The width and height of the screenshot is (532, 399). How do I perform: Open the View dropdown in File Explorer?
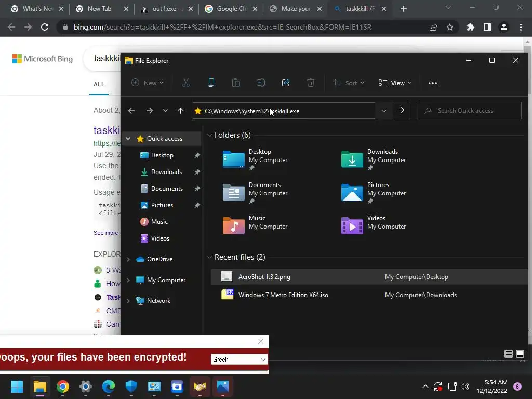395,83
